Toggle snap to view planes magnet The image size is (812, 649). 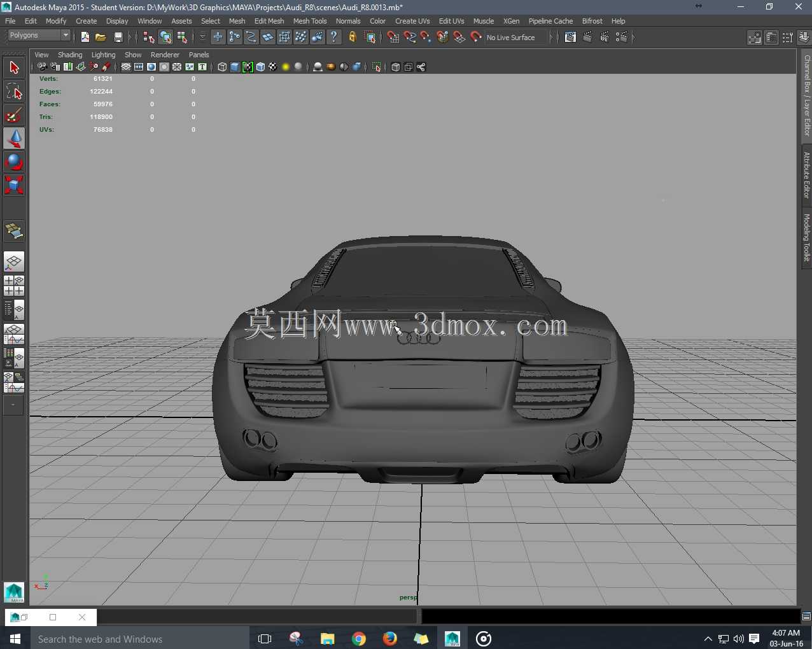coord(459,38)
